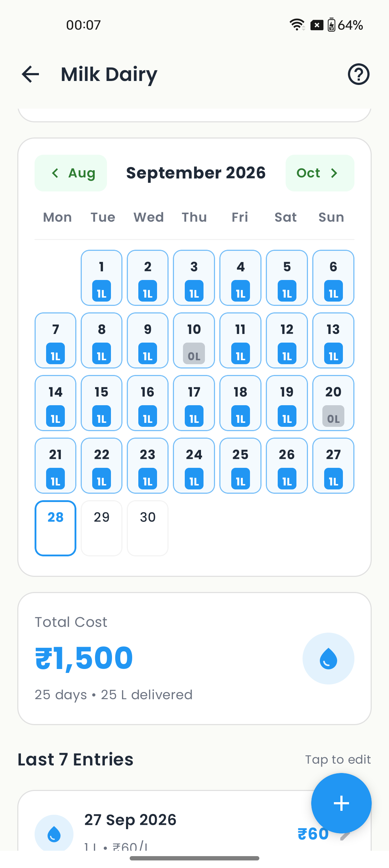The image size is (389, 868).
Task: Go to next month Oct
Action: tap(320, 173)
